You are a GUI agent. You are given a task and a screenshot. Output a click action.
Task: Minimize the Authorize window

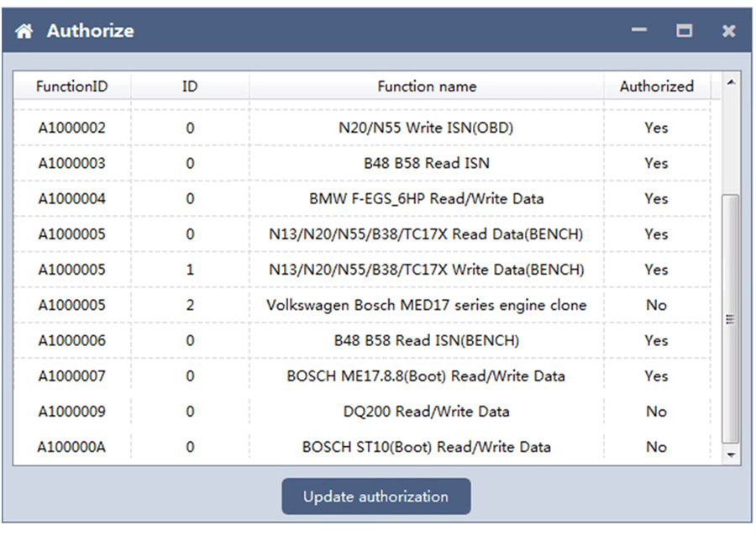tap(639, 30)
